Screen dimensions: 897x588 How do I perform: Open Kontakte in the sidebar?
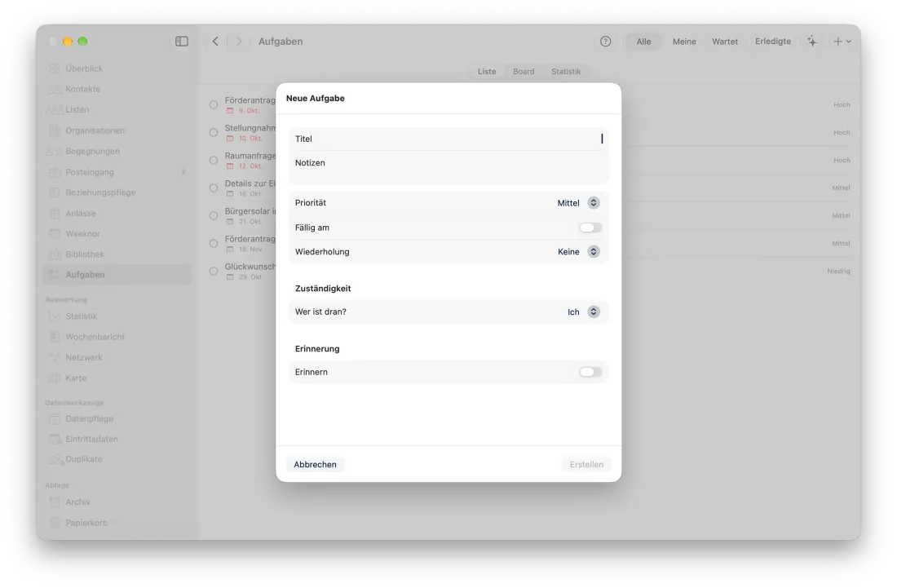pos(117,89)
